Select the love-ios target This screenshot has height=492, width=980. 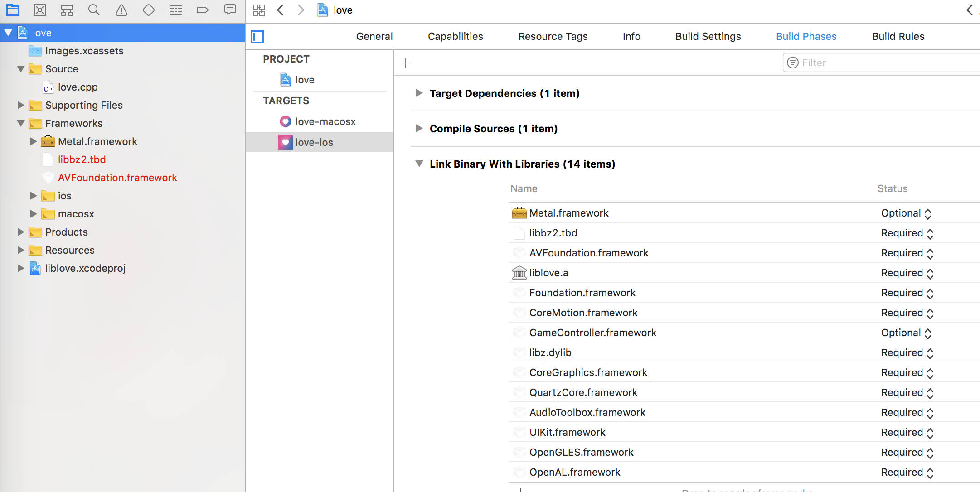pyautogui.click(x=320, y=142)
